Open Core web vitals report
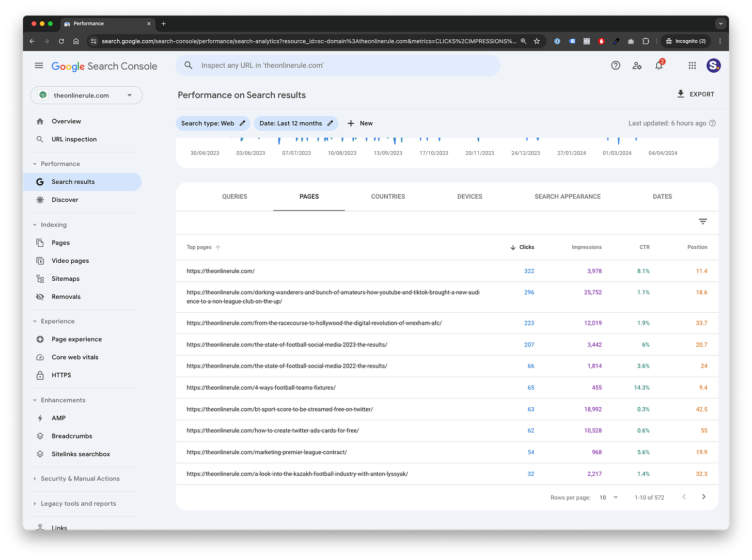 point(75,357)
